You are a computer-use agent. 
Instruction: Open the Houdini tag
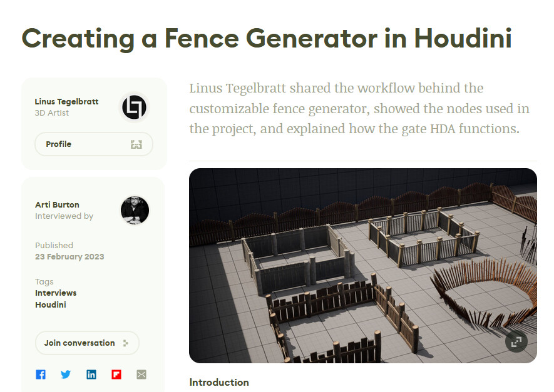51,304
